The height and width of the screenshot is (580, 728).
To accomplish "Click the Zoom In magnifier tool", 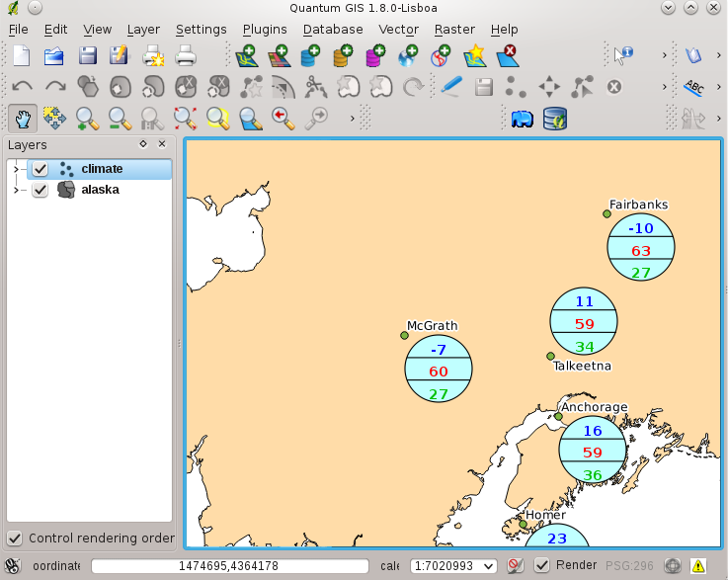I will pyautogui.click(x=88, y=120).
